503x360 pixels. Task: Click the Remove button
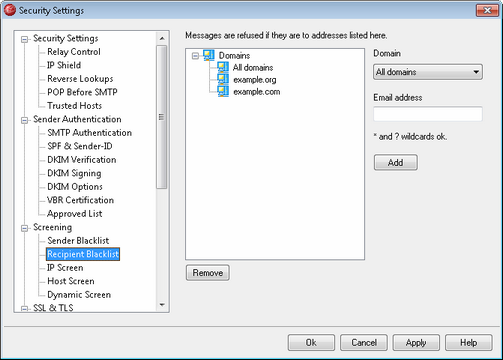tap(208, 273)
